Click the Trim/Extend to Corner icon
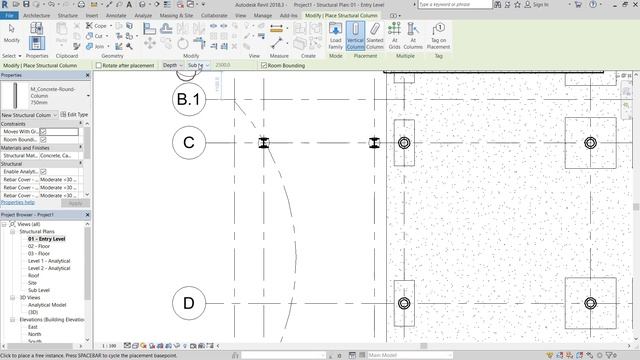Viewport: 640px width, 360px height. click(199, 43)
